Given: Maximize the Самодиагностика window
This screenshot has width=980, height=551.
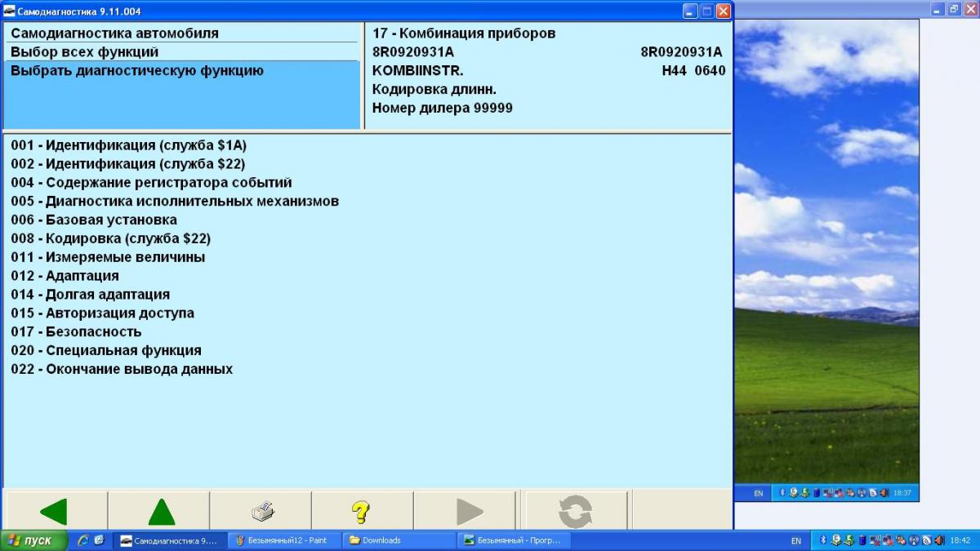Looking at the screenshot, I should (706, 11).
